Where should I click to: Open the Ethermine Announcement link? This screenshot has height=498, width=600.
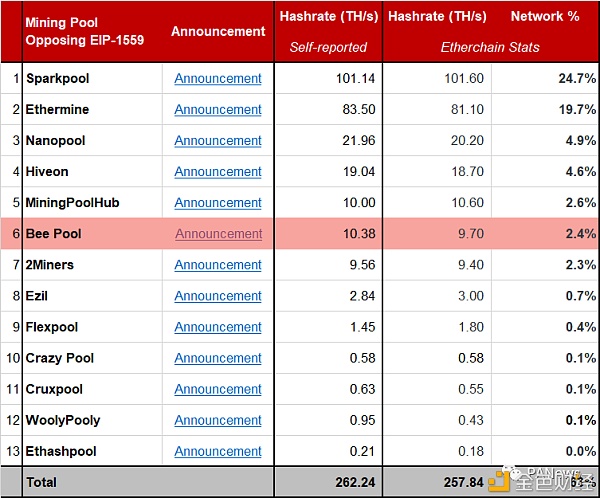tap(218, 109)
